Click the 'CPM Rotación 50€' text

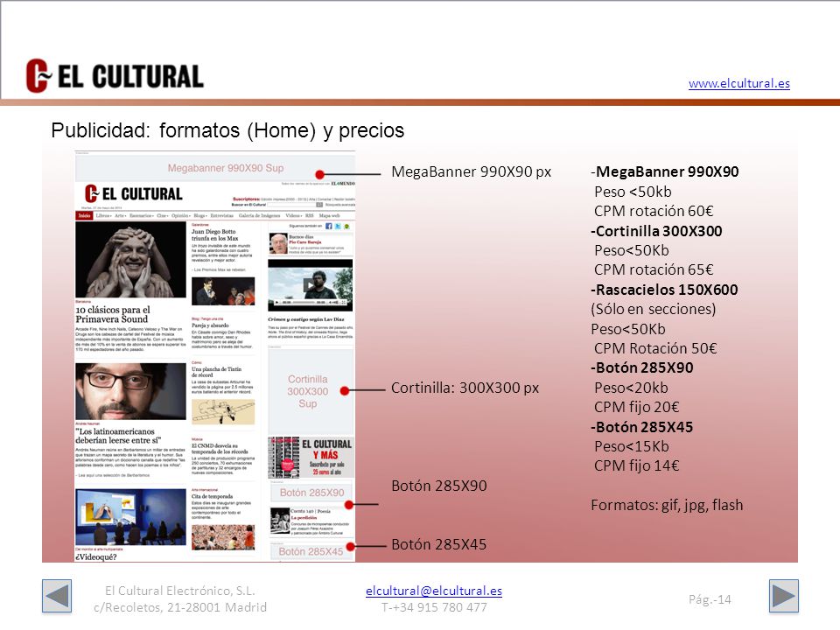pyautogui.click(x=655, y=348)
